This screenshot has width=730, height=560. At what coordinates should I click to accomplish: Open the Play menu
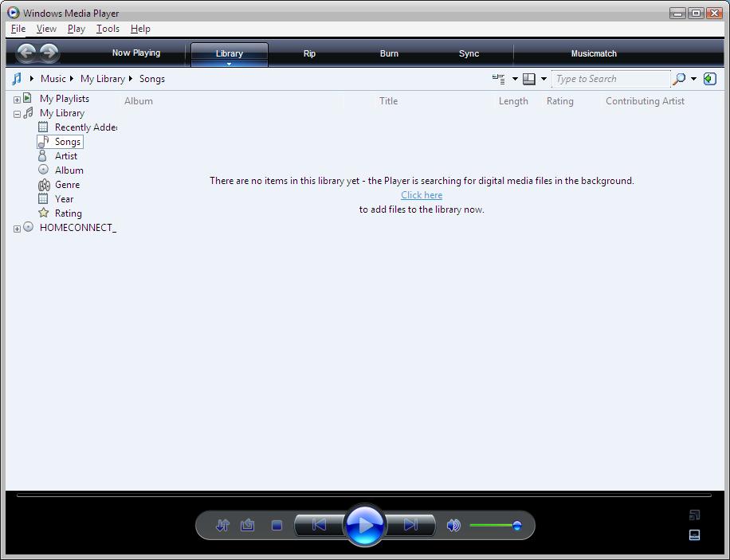click(77, 29)
